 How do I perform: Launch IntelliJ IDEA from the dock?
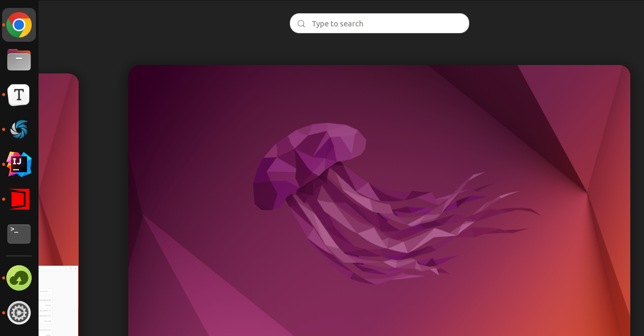click(19, 164)
